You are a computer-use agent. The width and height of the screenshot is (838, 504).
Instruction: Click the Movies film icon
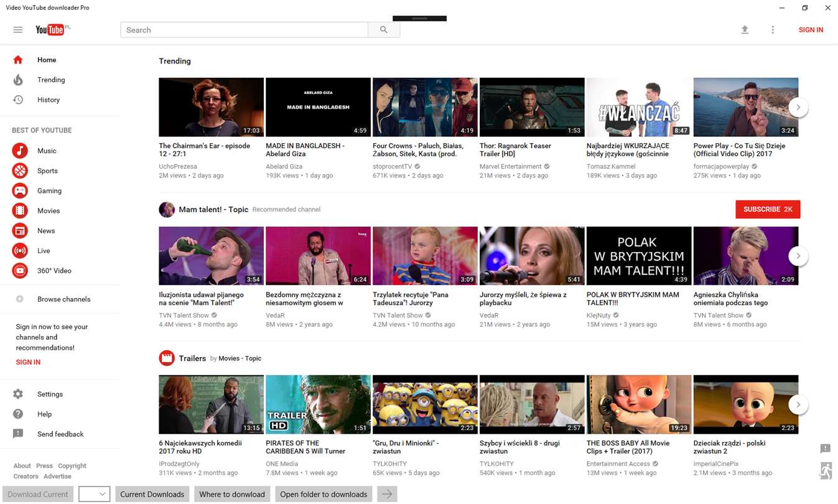(x=21, y=210)
